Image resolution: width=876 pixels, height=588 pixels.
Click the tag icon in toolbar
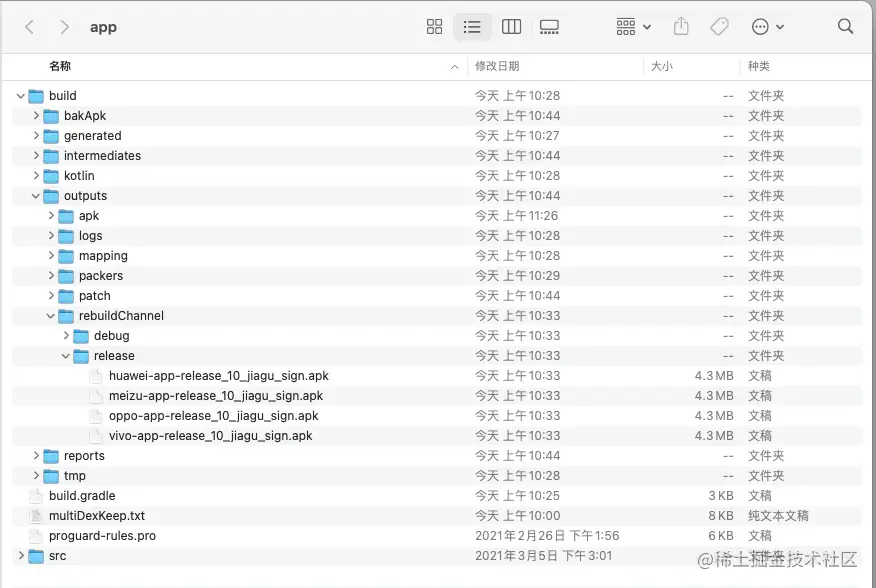click(719, 27)
